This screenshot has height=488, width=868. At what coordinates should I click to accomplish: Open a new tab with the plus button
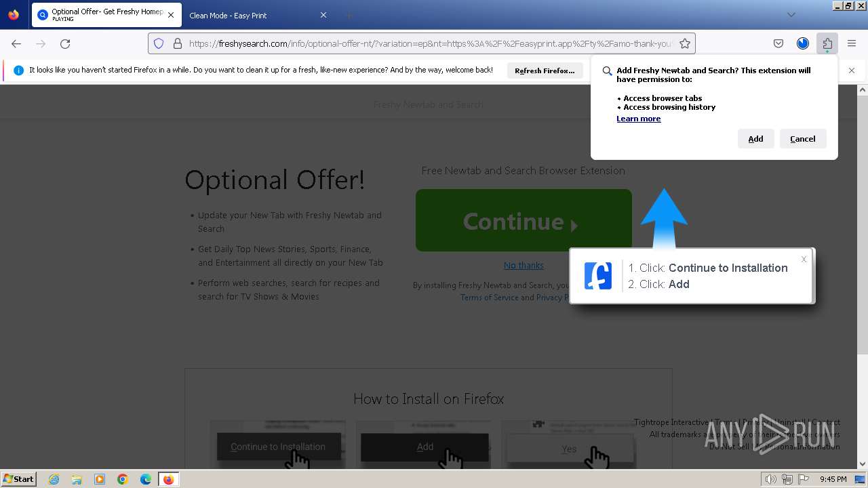(349, 15)
